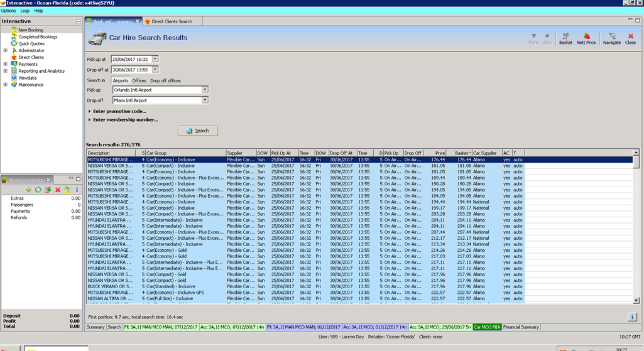Image resolution: width=644 pixels, height=351 pixels.
Task: Click the info icon at bottom right
Action: (x=632, y=317)
